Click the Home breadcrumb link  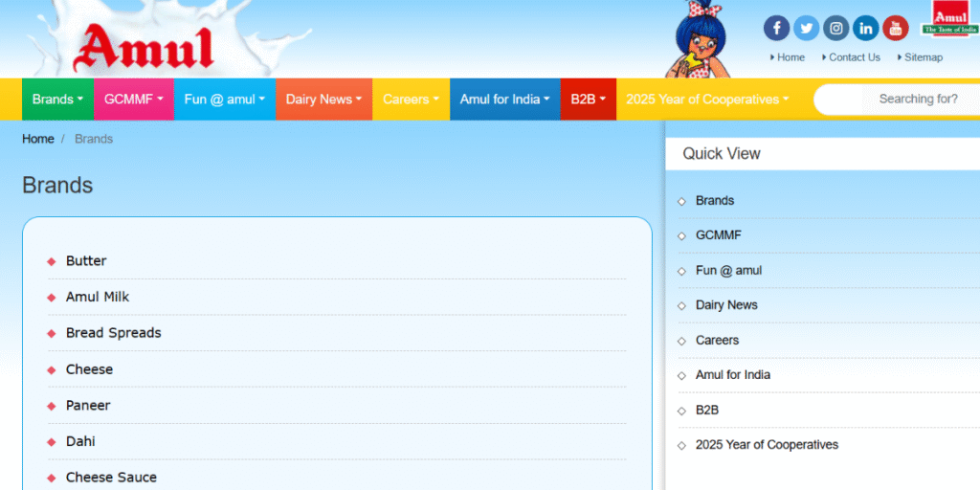click(38, 139)
